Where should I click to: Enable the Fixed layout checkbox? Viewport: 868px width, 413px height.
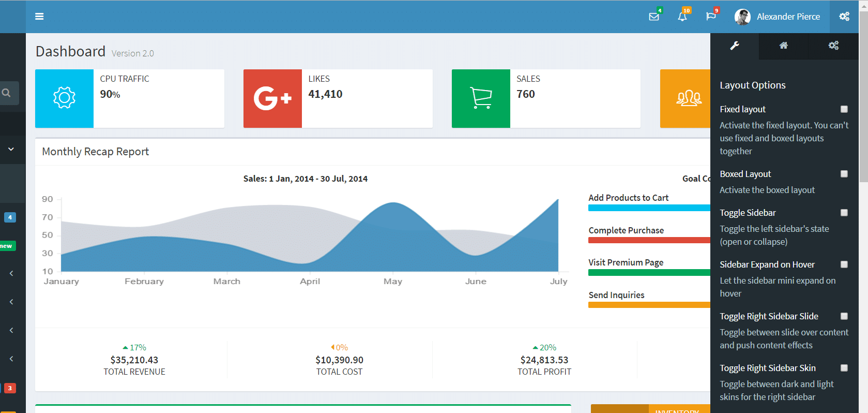coord(844,109)
